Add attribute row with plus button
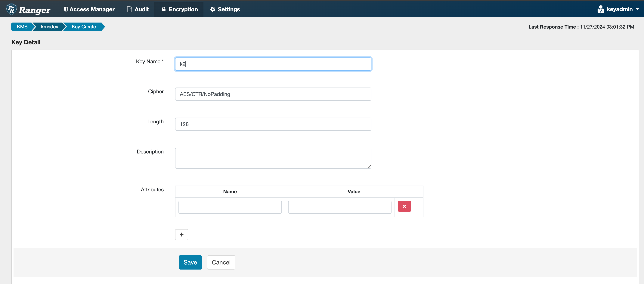This screenshot has height=284, width=644. pyautogui.click(x=181, y=234)
